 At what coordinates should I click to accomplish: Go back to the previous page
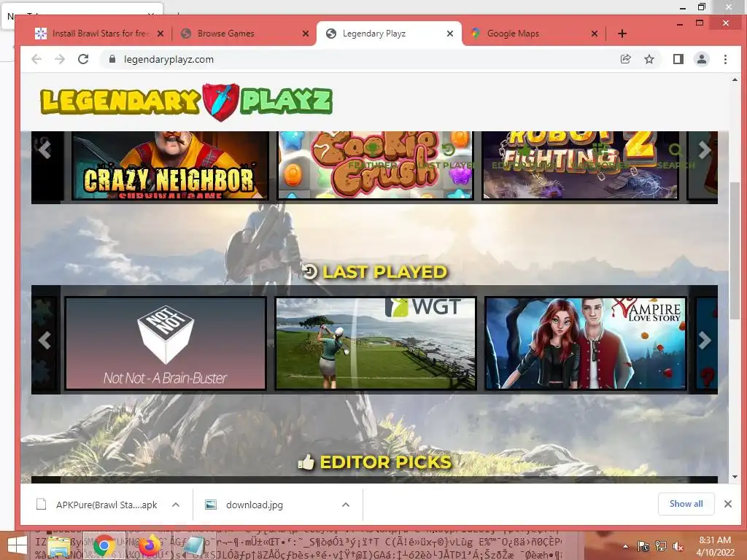(36, 59)
